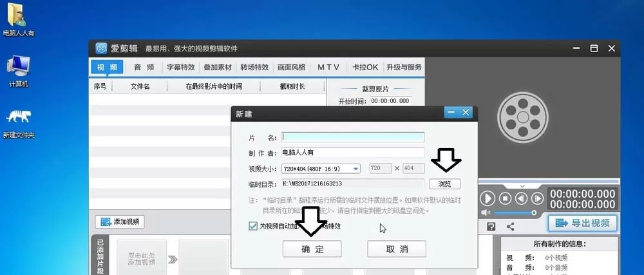Minimize the 爱剪辑 main window
The image size is (644, 275).
576,48
